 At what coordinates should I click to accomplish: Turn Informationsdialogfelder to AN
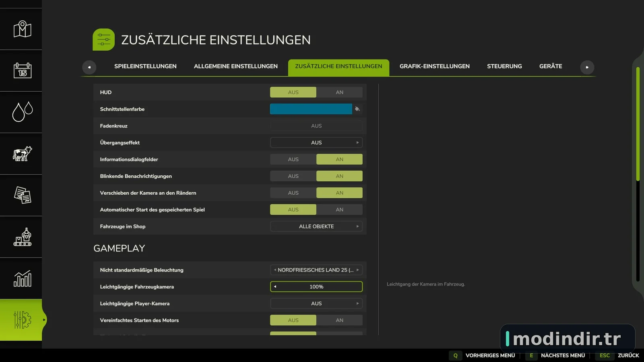[339, 159]
